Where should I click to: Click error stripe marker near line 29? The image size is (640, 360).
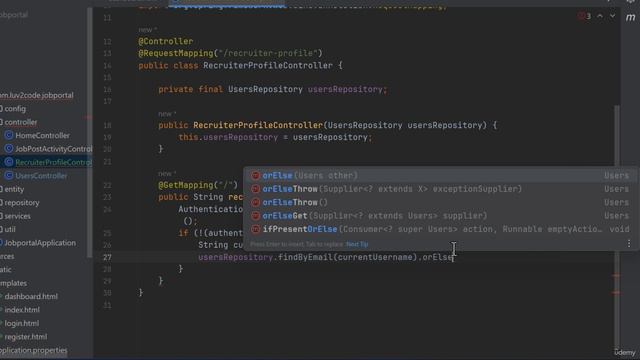[616, 276]
